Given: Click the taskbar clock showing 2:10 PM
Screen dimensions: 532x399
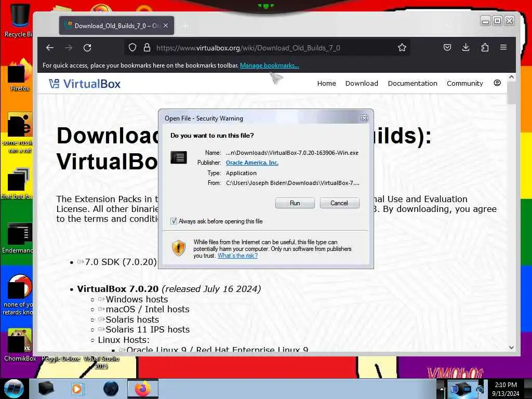Looking at the screenshot, I should (x=506, y=389).
